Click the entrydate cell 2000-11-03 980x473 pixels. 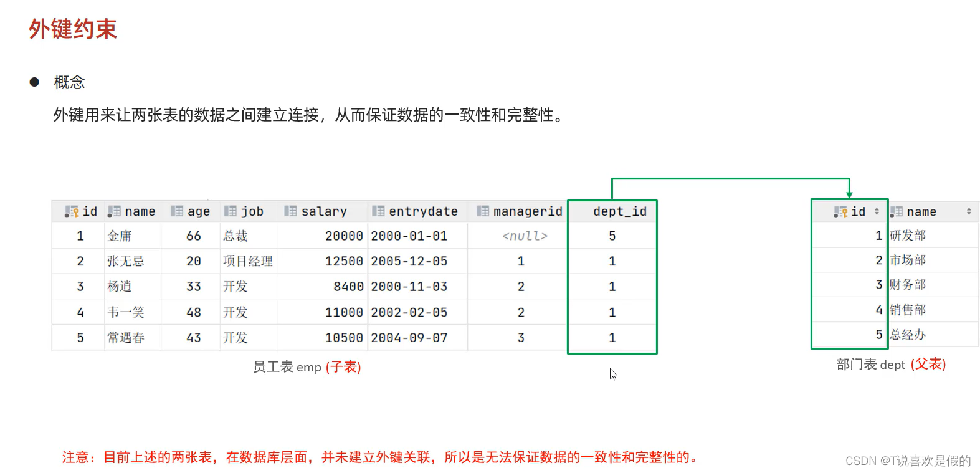(409, 286)
